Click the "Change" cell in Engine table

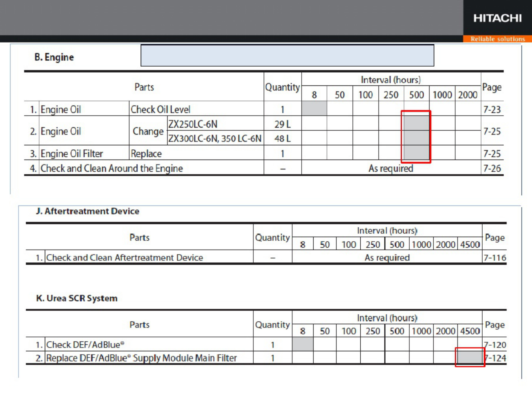pos(148,131)
